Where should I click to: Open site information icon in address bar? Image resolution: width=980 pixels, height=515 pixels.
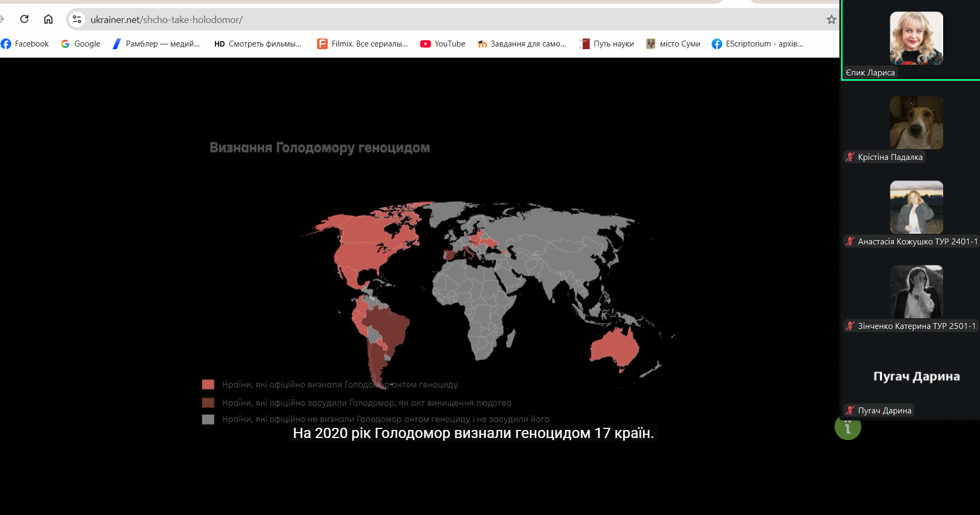(x=77, y=19)
